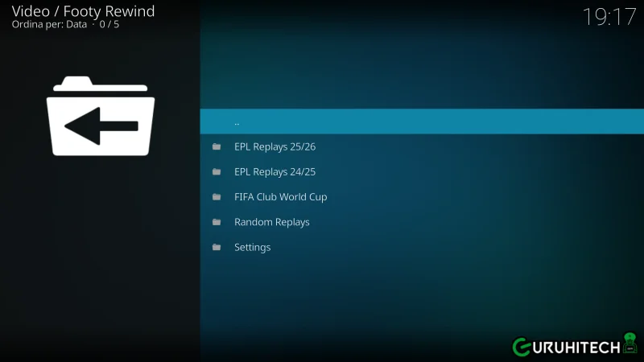Click the 19:17 clock display
The image size is (644, 362).
609,17
